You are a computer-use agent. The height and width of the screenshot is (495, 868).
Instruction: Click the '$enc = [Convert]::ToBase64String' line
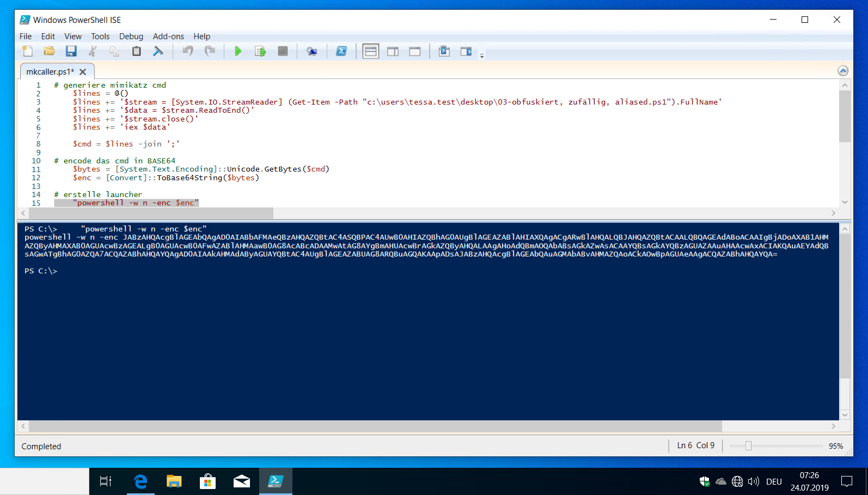(x=166, y=178)
